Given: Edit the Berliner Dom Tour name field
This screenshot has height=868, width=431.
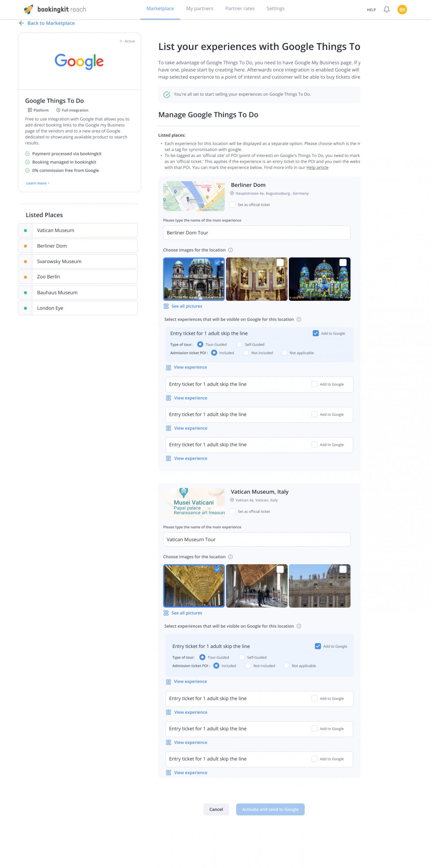Looking at the screenshot, I should (257, 233).
